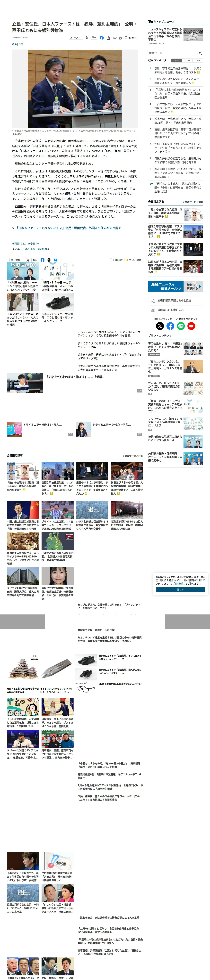
Task: Open Sankei's LINE account from the follow icons
Action: click(x=181, y=326)
